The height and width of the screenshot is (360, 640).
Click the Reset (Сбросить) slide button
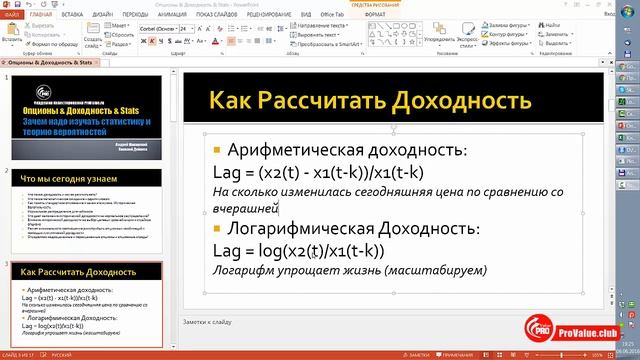(x=119, y=35)
